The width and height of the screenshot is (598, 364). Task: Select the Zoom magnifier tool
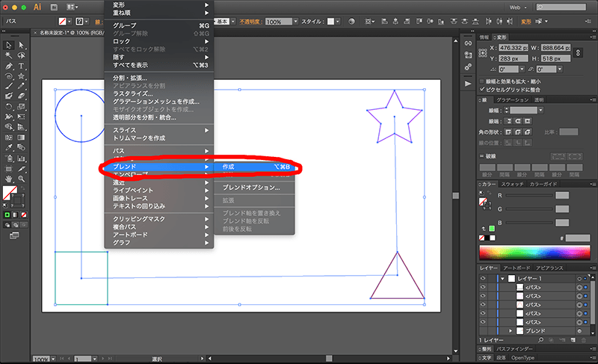click(22, 179)
